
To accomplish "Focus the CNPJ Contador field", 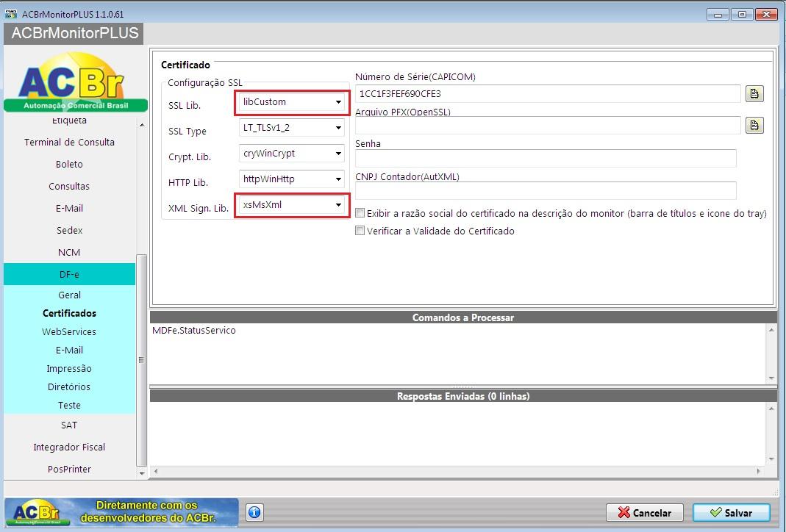I will click(546, 190).
